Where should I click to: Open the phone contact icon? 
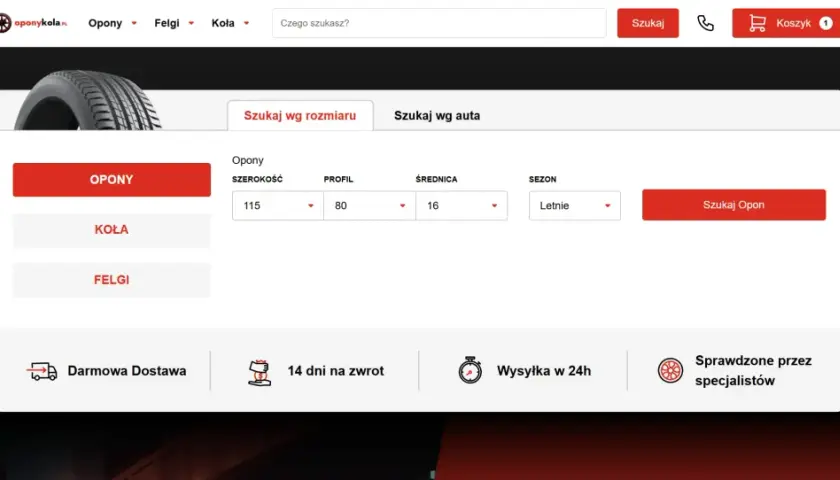pyautogui.click(x=706, y=23)
